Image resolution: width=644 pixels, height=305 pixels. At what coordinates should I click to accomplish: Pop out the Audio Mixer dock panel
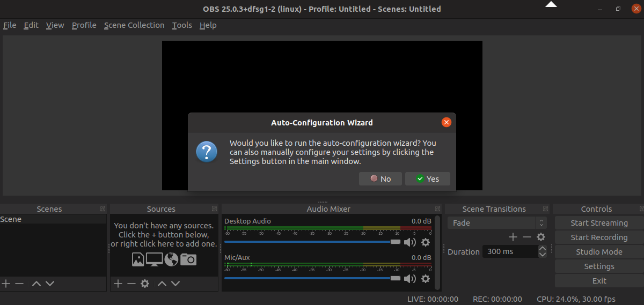438,209
